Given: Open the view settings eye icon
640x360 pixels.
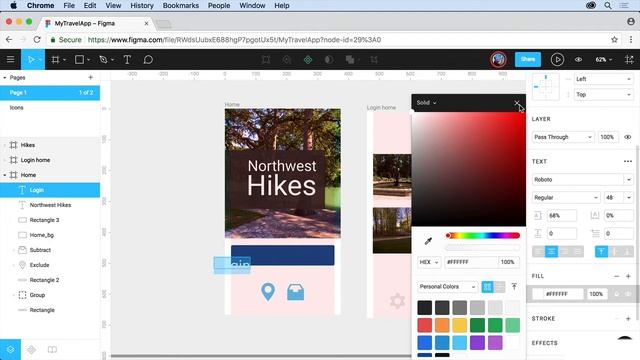Looking at the screenshot, I should [578, 60].
